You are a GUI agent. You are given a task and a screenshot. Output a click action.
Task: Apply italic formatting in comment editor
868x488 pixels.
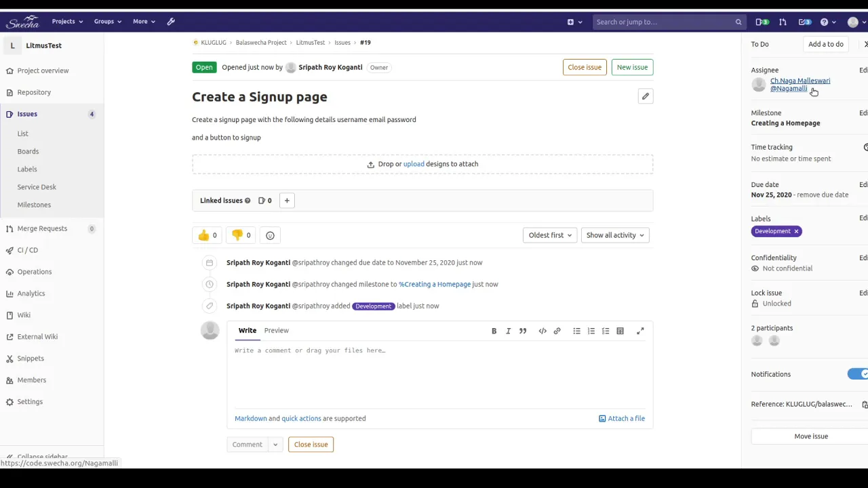508,331
